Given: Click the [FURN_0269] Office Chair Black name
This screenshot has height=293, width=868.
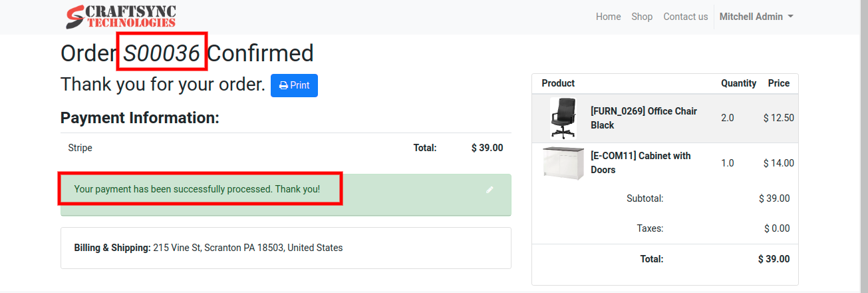Looking at the screenshot, I should [x=643, y=118].
